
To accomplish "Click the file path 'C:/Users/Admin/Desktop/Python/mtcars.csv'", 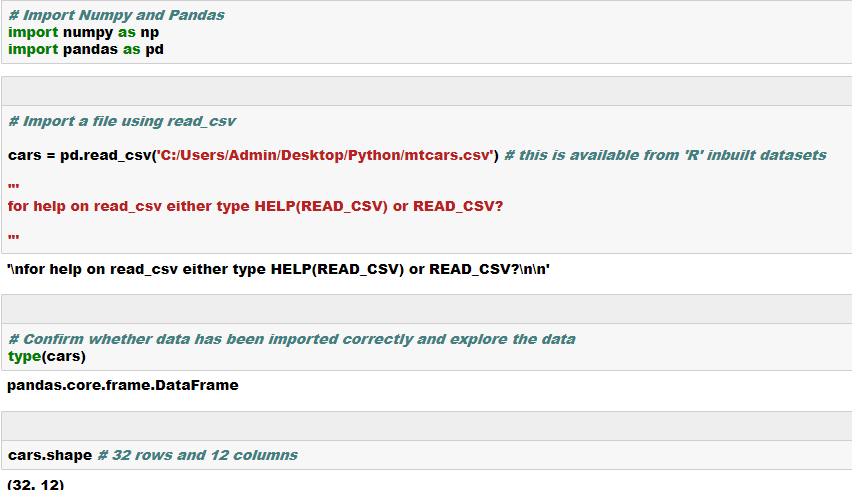I will (325, 155).
